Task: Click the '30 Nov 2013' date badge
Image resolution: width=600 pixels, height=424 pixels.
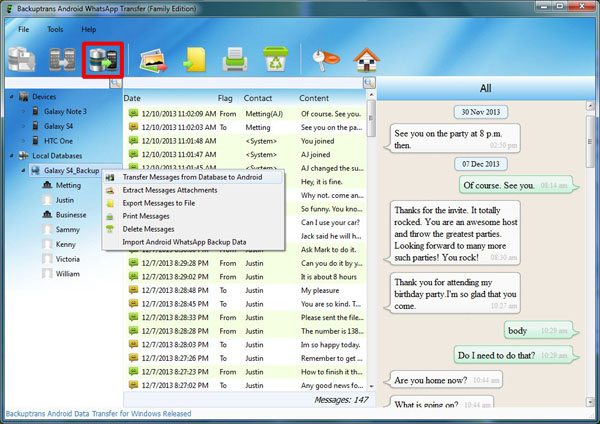Action: 481,112
